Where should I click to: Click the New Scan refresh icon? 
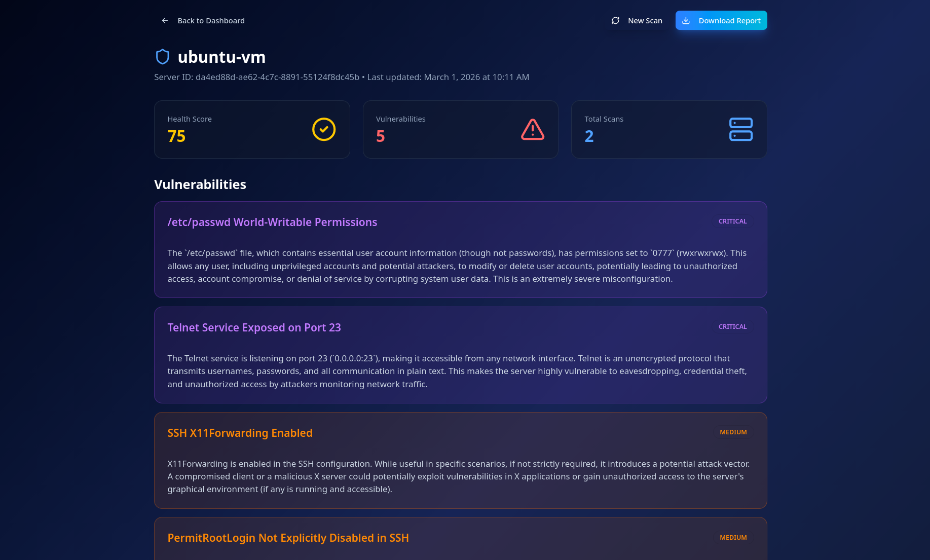[615, 21]
